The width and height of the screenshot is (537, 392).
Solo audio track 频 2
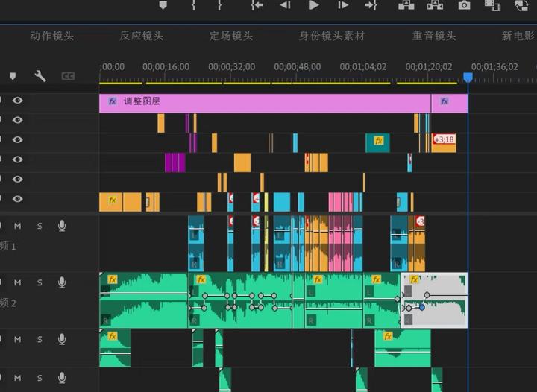(x=40, y=282)
